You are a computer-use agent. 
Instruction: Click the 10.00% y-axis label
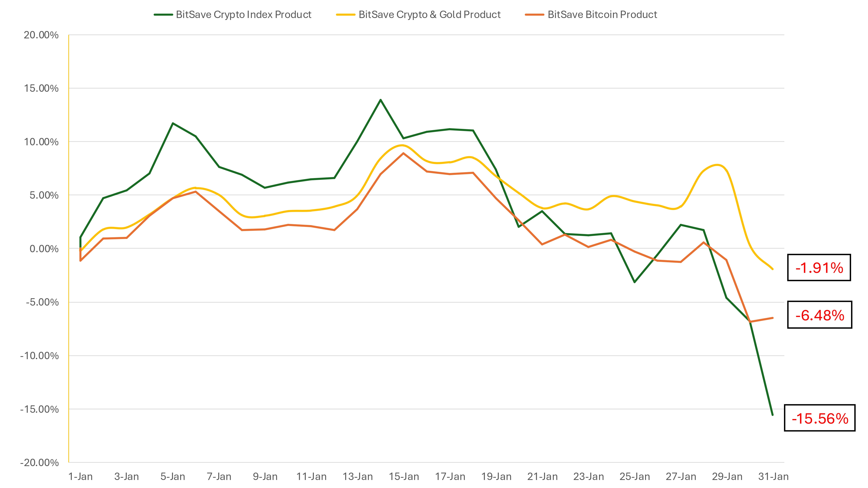point(41,142)
